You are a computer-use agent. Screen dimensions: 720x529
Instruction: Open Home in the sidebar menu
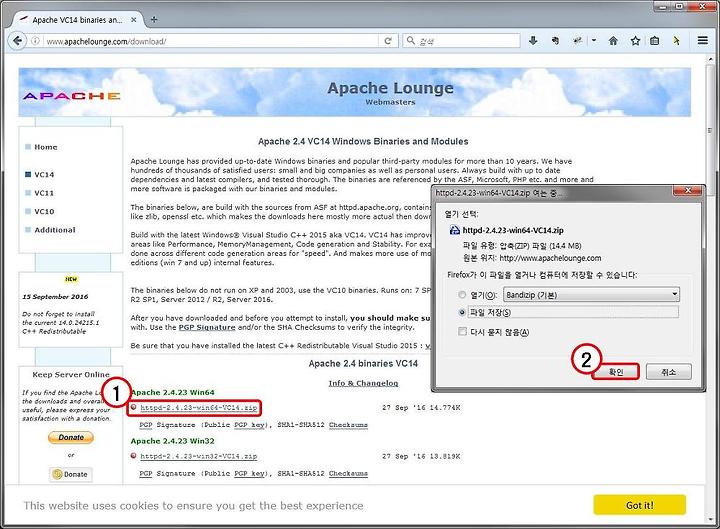[x=45, y=147]
